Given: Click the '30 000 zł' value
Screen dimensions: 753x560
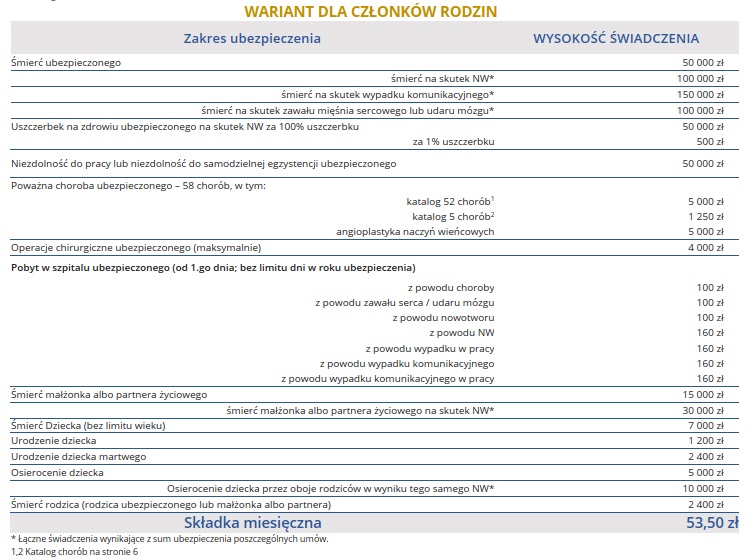Looking at the screenshot, I should click(x=703, y=411).
